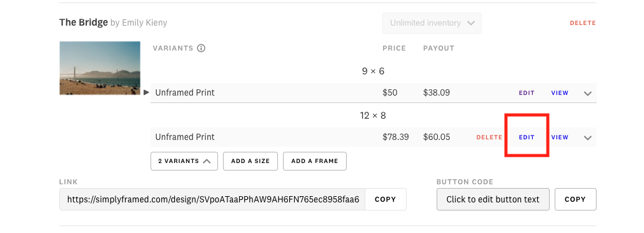Open The Bridge photo thumbnail
The width and height of the screenshot is (644, 233).
100,68
